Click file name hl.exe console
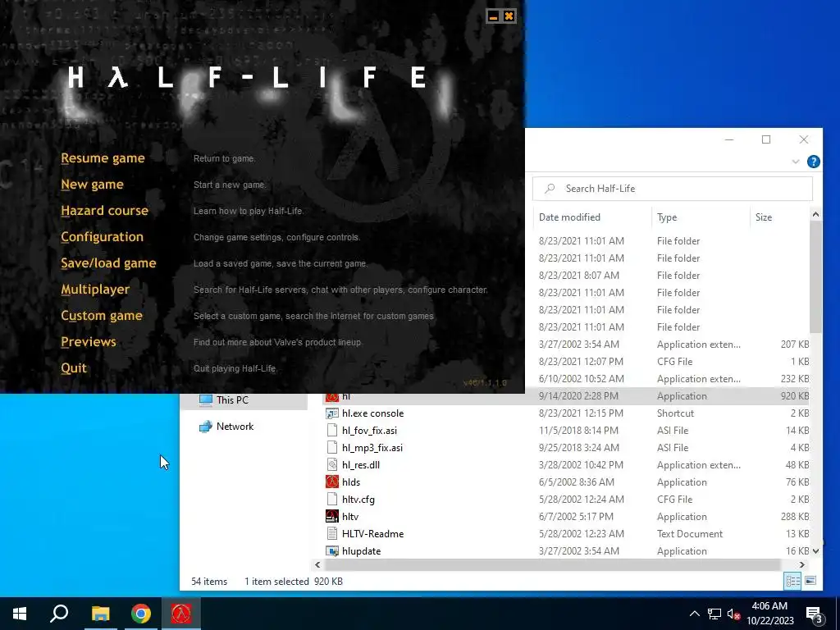 click(x=373, y=413)
